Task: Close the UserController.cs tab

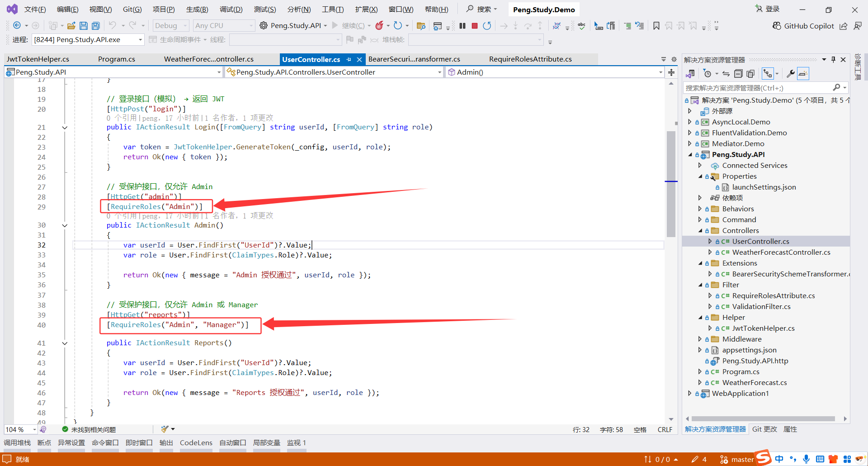Action: tap(359, 59)
